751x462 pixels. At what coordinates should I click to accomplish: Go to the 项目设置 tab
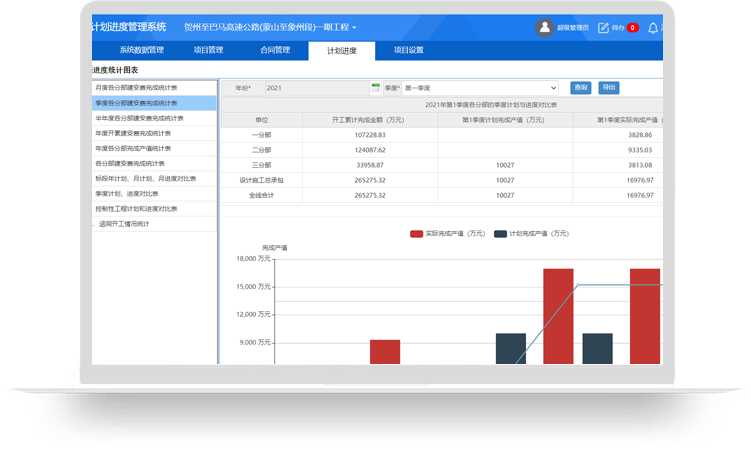point(408,50)
